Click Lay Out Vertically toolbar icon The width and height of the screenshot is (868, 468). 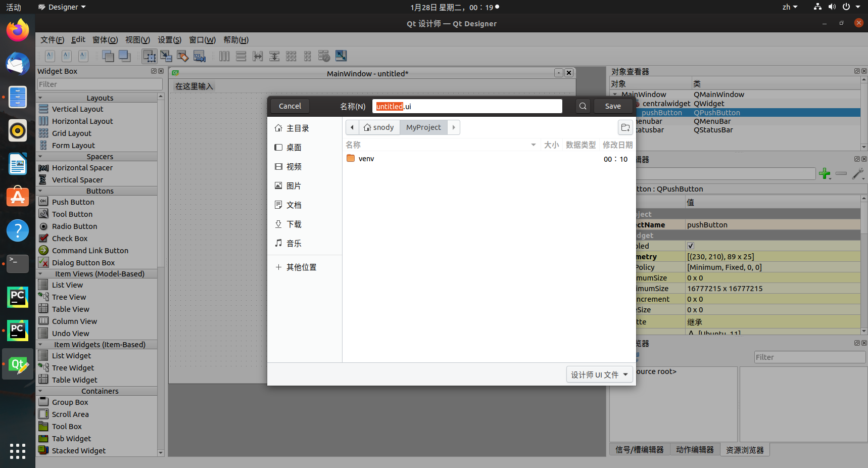[x=241, y=56]
